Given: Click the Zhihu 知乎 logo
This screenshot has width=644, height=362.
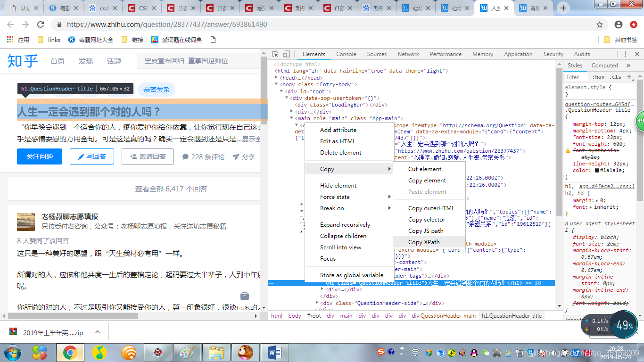Looking at the screenshot, I should [x=22, y=61].
